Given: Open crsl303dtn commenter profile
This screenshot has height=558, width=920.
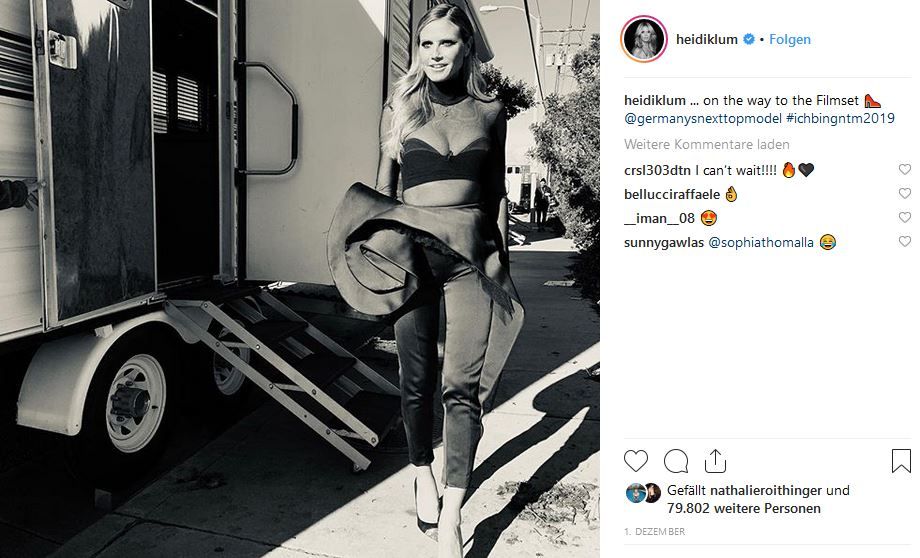Looking at the screenshot, I should click(x=657, y=170).
